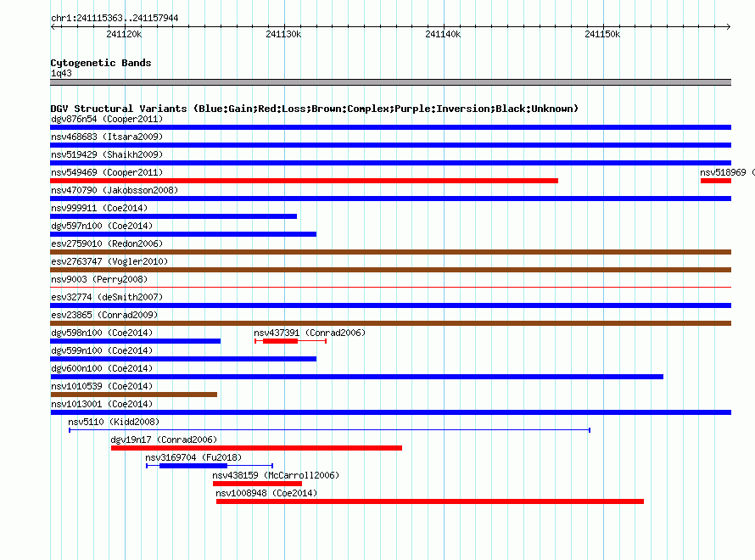The image size is (755, 560).
Task: Click the 241130k ruler position label
Action: tap(283, 34)
